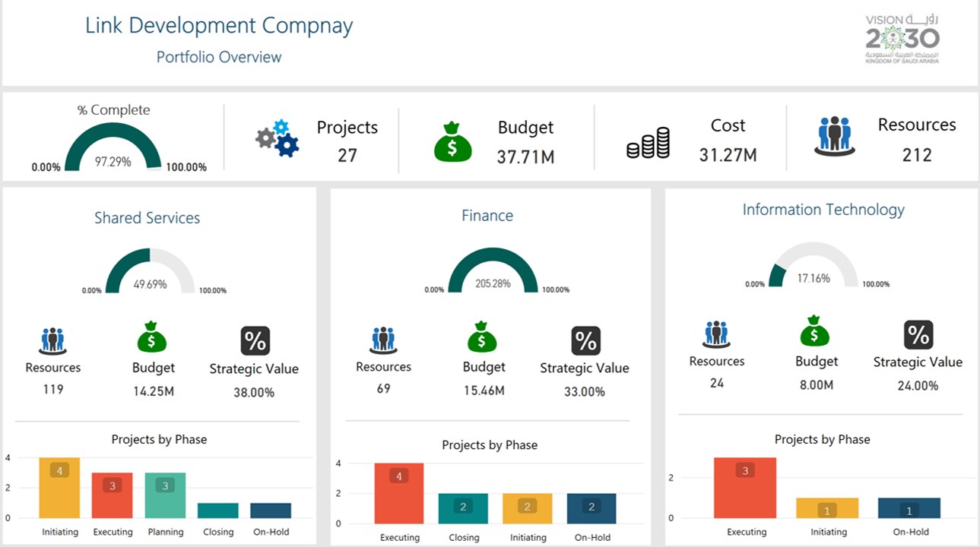The image size is (980, 547).
Task: Click the Closing axis label in Finance chart
Action: pyautogui.click(x=464, y=538)
